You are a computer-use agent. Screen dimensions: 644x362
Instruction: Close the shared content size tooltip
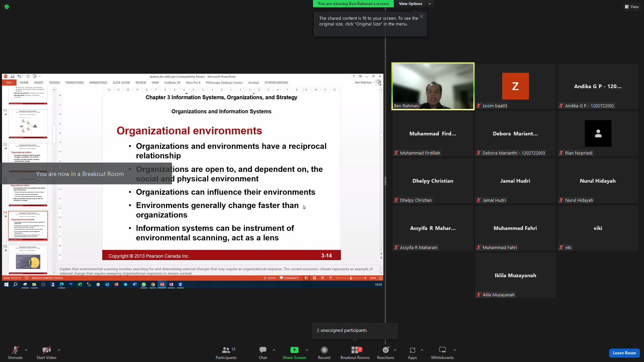tap(422, 16)
